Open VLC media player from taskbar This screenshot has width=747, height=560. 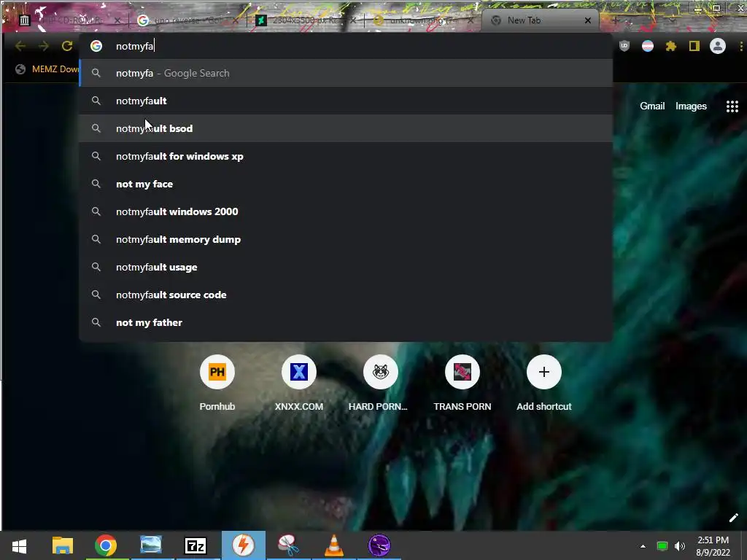pos(334,545)
